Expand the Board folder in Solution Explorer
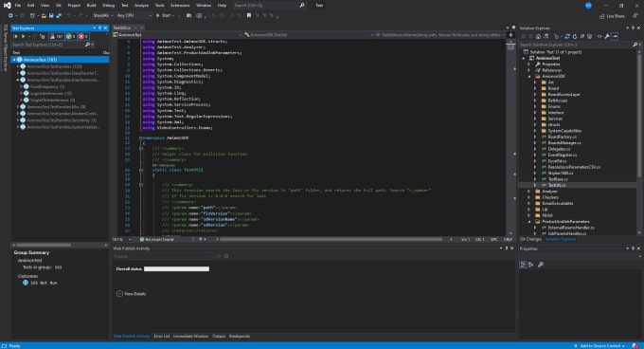This screenshot has width=644, height=349. point(535,88)
